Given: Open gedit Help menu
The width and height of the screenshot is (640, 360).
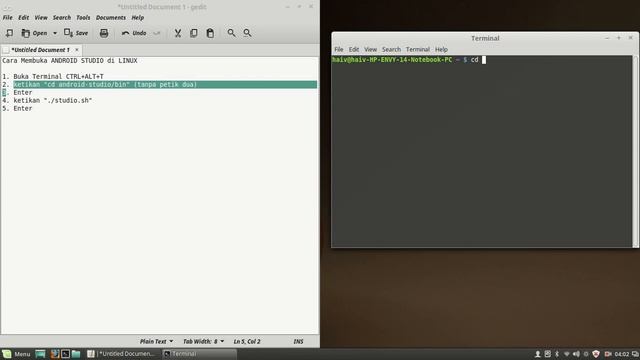Looking at the screenshot, I should point(138,18).
